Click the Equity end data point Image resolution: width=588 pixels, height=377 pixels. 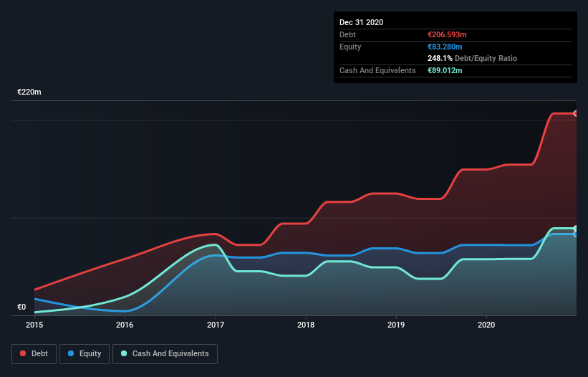576,234
